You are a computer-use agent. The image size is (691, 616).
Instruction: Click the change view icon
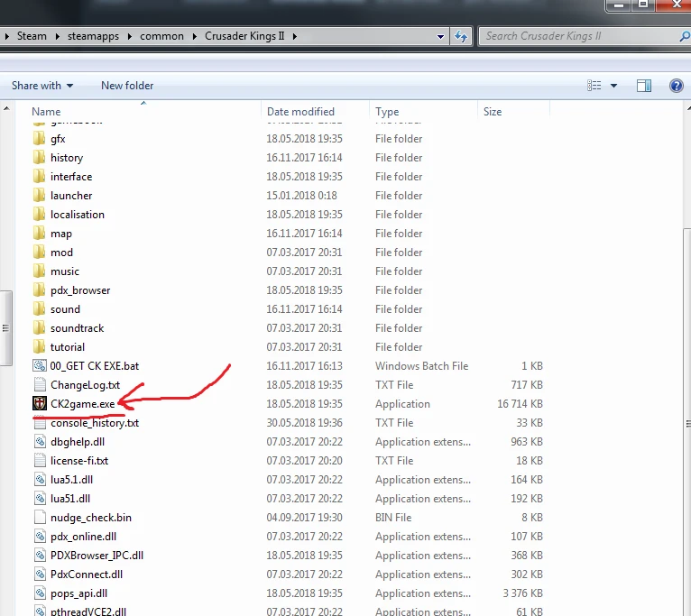coord(594,86)
